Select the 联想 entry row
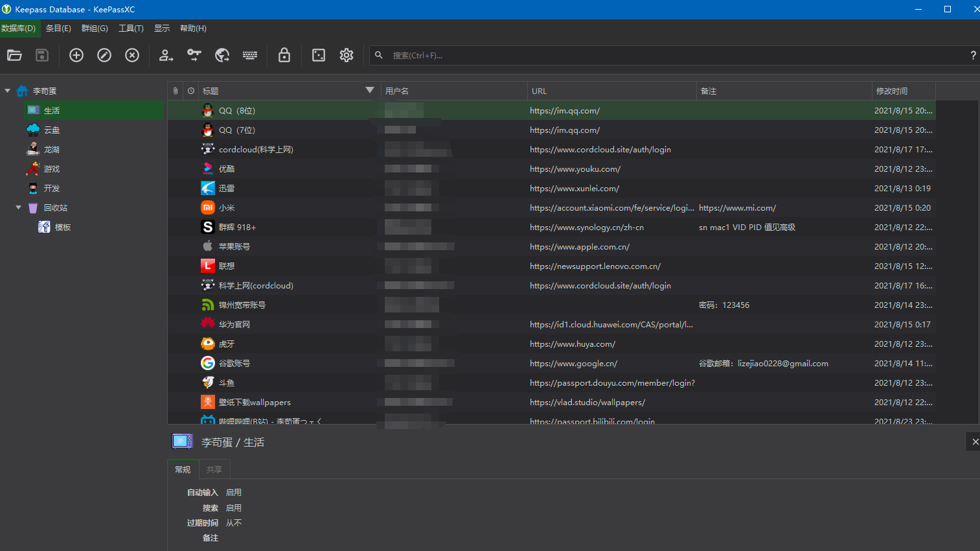980x551 pixels. click(551, 266)
